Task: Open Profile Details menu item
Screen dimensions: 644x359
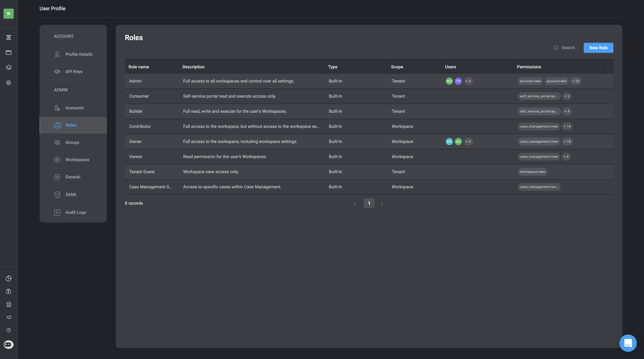Action: [x=73, y=54]
